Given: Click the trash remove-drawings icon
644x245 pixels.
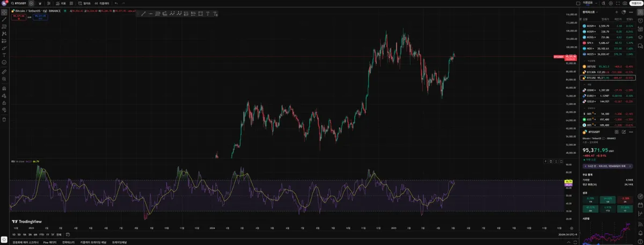Looking at the screenshot, I should [4, 119].
